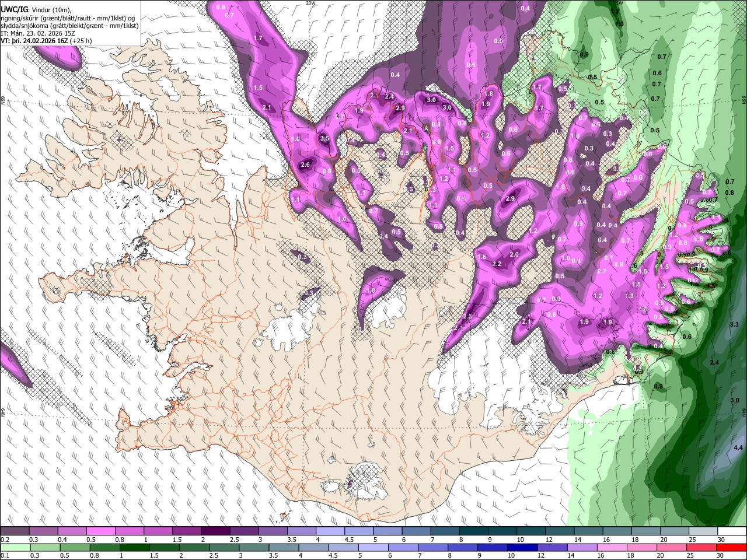Click the '(+25 h)' forecast offset text
The width and height of the screenshot is (747, 560).
81,41
